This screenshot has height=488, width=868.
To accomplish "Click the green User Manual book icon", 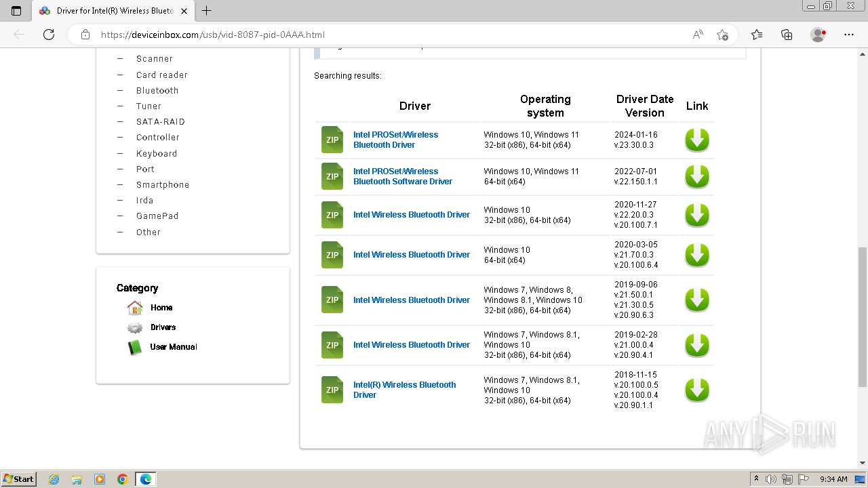I will (x=135, y=347).
